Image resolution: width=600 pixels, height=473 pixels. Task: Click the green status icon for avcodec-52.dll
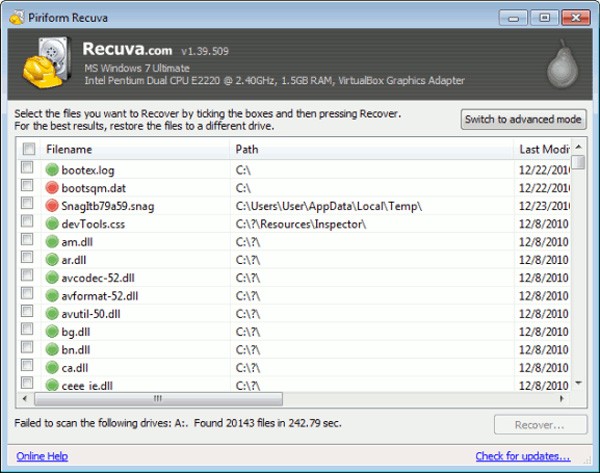click(x=53, y=278)
